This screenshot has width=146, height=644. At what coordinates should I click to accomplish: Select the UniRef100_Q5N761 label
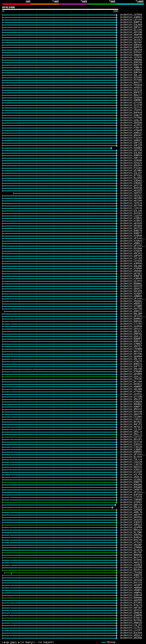pyautogui.click(x=131, y=334)
